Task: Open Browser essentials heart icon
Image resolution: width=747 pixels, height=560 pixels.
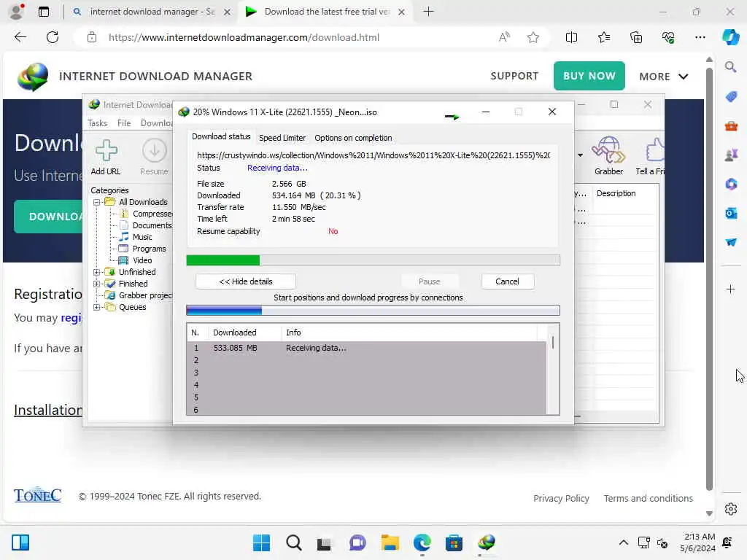Action: tap(668, 37)
